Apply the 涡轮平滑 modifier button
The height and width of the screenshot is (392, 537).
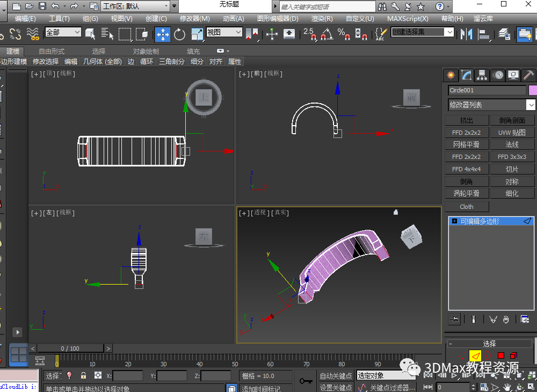point(466,193)
